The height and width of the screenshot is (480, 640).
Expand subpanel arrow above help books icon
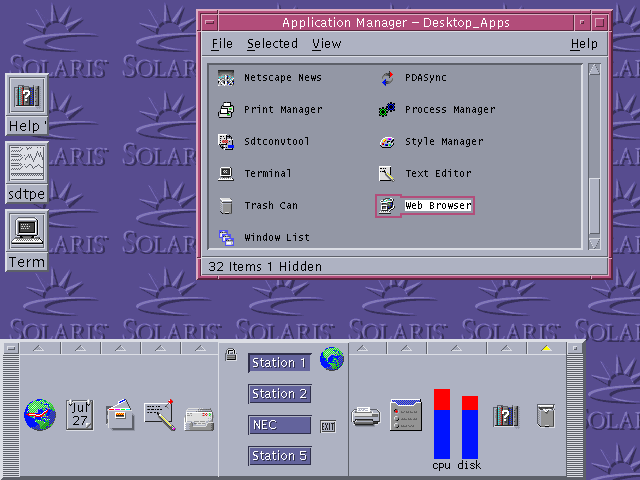pyautogui.click(x=506, y=348)
